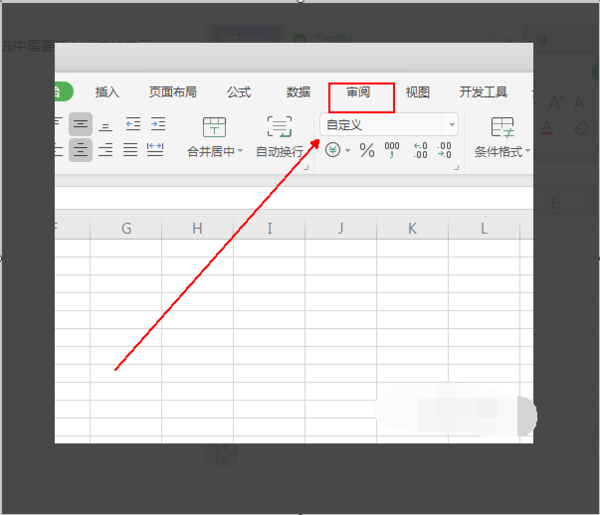
Task: Click the 自动换行 wrap text icon
Action: coord(279,127)
